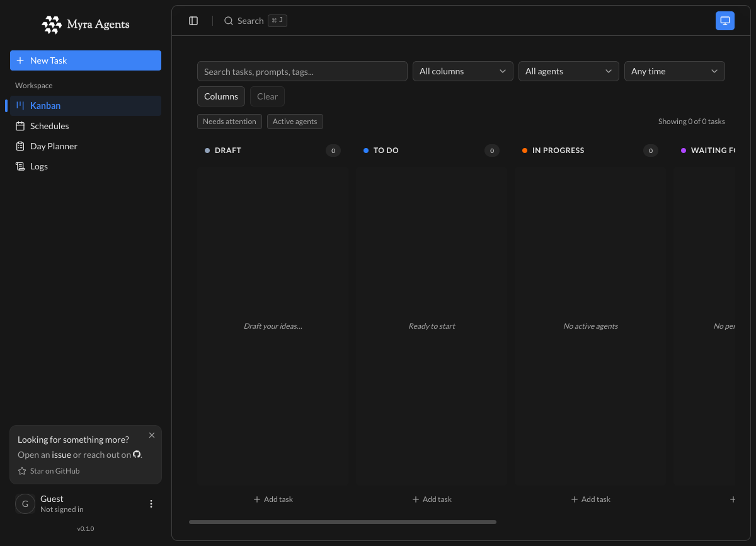Screen dimensions: 756x546
Task: Click the horizontal board scrollbar
Action: pyautogui.click(x=343, y=522)
